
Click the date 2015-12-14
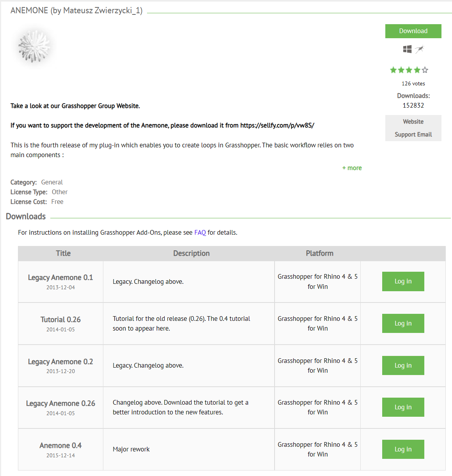click(60, 455)
